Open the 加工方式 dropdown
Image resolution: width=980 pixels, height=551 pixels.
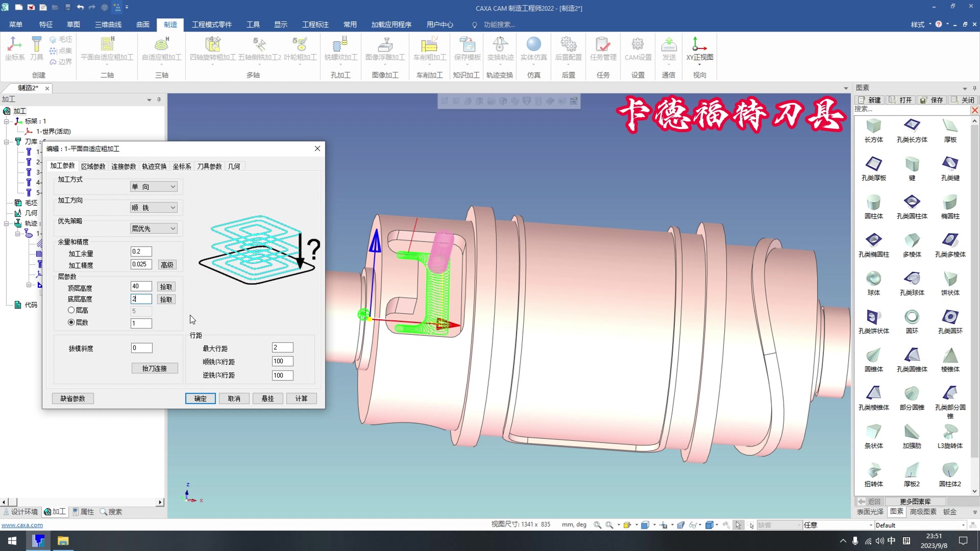[x=154, y=187]
